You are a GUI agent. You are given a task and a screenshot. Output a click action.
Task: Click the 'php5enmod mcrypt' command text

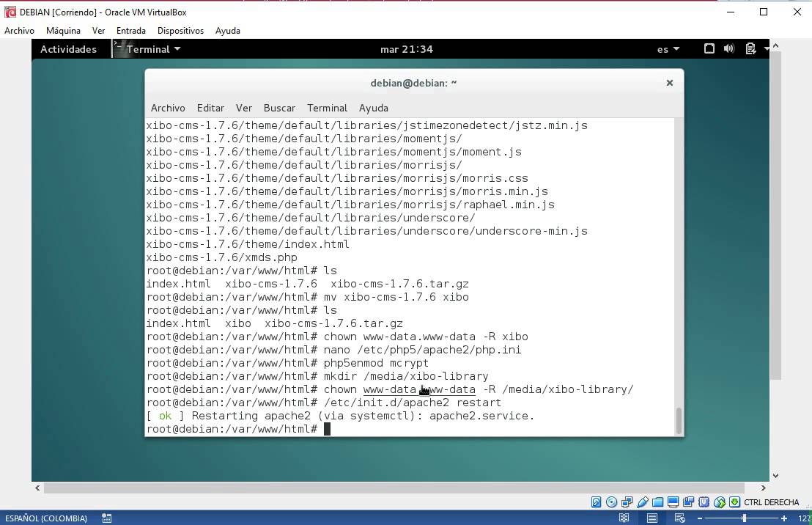376,363
